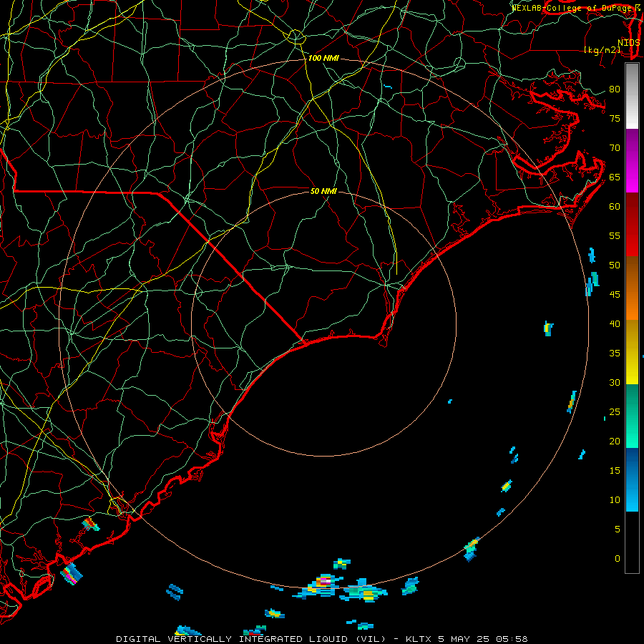
Task: Pick the purple-magenta segment of the VIL scale
Action: [x=632, y=161]
